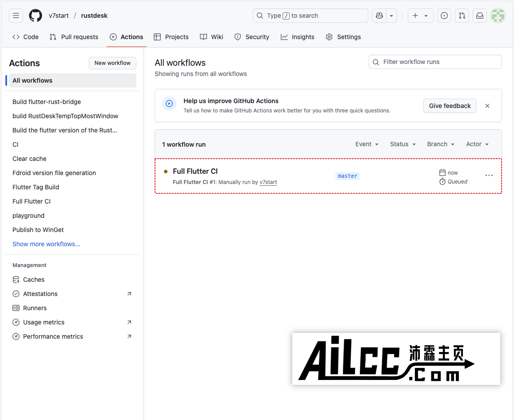Open the Wiki tab
This screenshot has height=420, width=514.
point(211,37)
